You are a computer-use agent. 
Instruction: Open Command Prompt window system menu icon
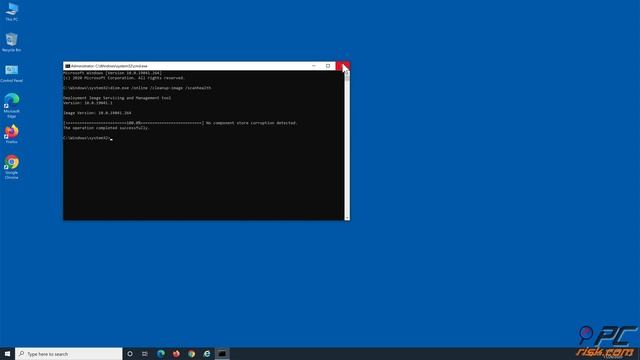click(67, 66)
